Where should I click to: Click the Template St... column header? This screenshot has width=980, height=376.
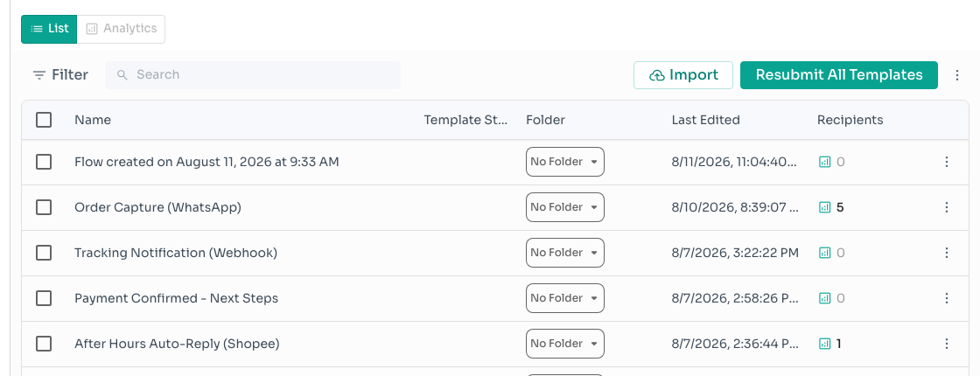[x=465, y=120]
